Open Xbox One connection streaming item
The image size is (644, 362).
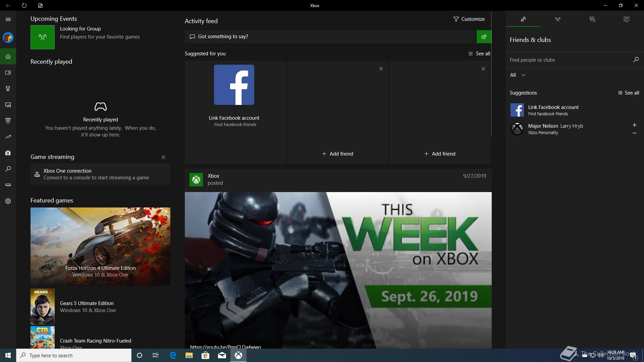point(100,174)
